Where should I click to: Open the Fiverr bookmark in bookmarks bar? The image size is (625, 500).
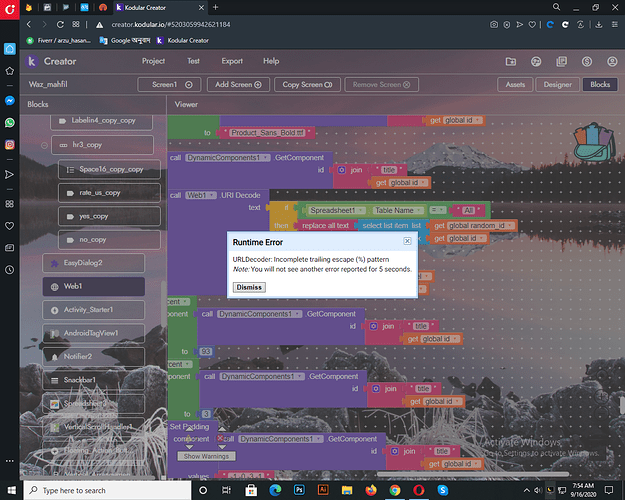(59, 41)
